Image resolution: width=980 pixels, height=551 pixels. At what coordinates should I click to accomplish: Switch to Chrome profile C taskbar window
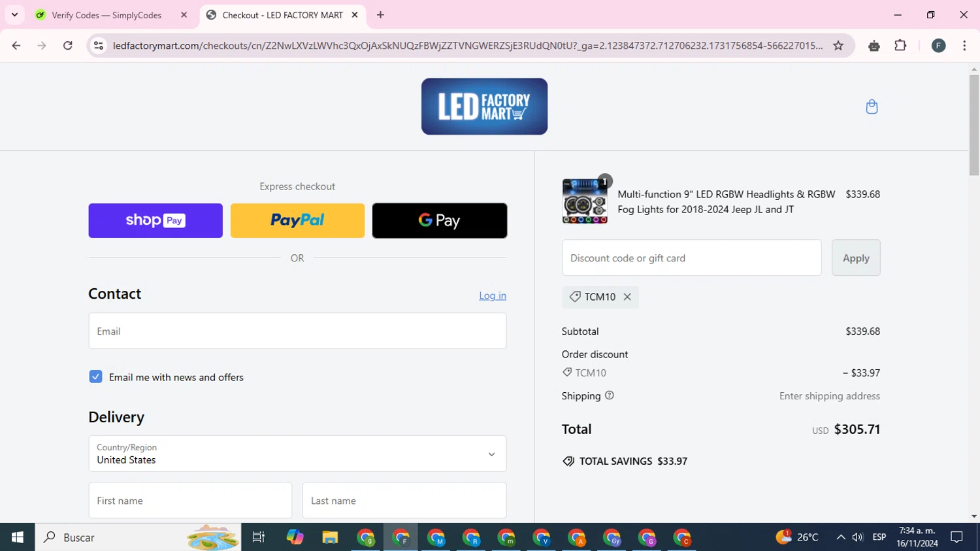[683, 537]
